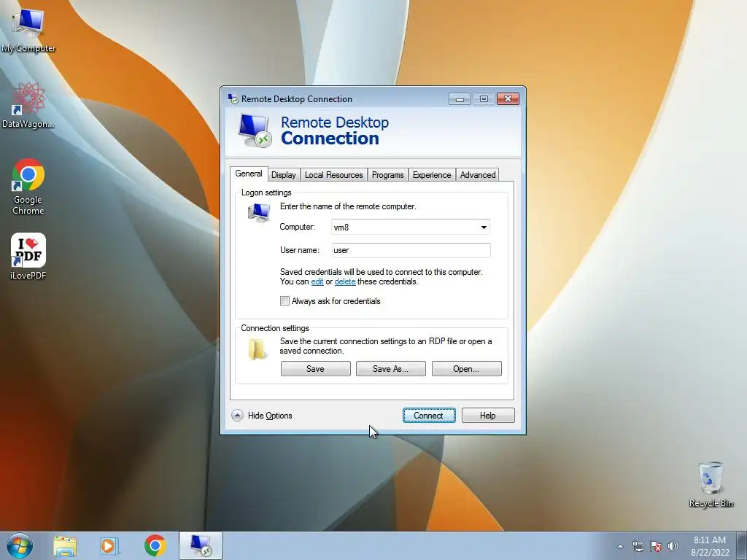Switch to the Display tab
The height and width of the screenshot is (560, 747).
(284, 175)
